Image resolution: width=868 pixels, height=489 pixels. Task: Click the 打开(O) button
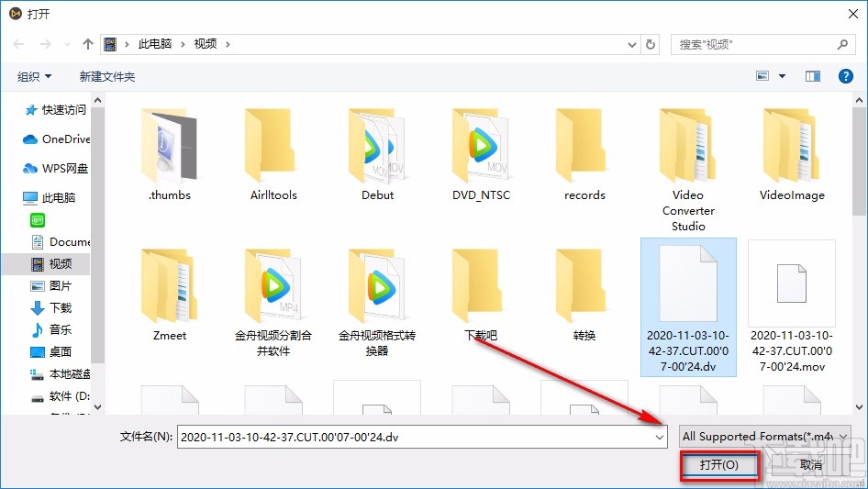pos(719,464)
